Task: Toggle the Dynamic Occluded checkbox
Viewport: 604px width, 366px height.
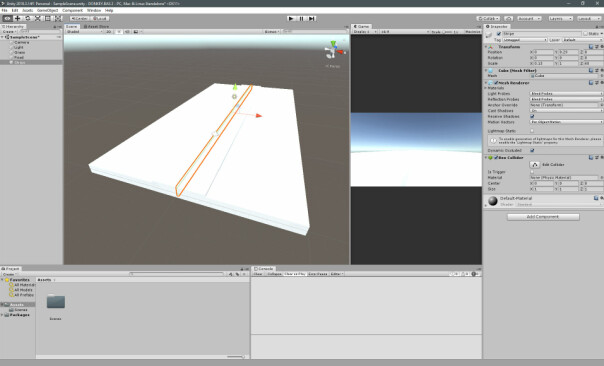Action: pyautogui.click(x=532, y=151)
